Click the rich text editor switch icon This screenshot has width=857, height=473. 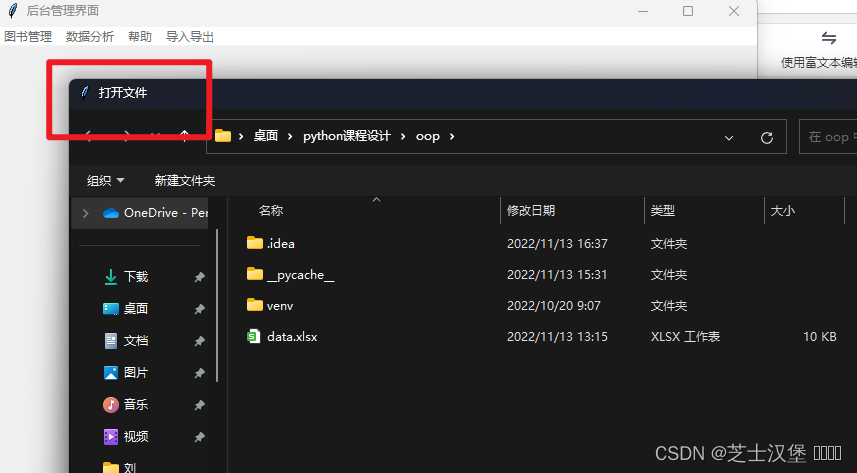pyautogui.click(x=829, y=38)
